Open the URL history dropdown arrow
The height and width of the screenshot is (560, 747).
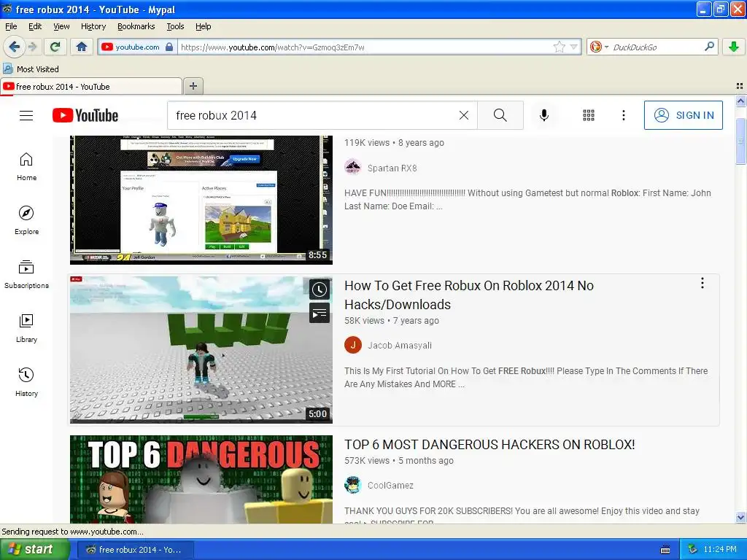(574, 47)
